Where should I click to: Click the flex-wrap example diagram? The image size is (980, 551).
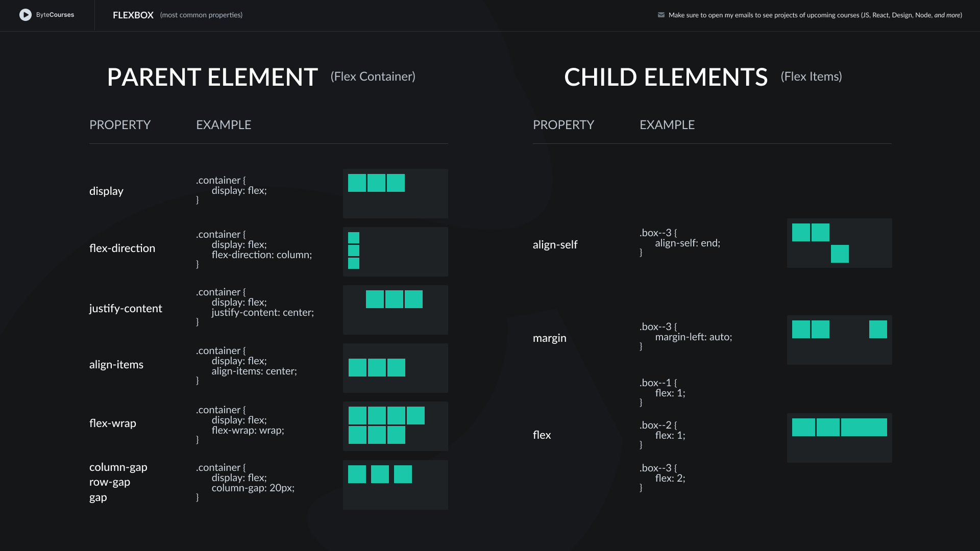pyautogui.click(x=396, y=426)
